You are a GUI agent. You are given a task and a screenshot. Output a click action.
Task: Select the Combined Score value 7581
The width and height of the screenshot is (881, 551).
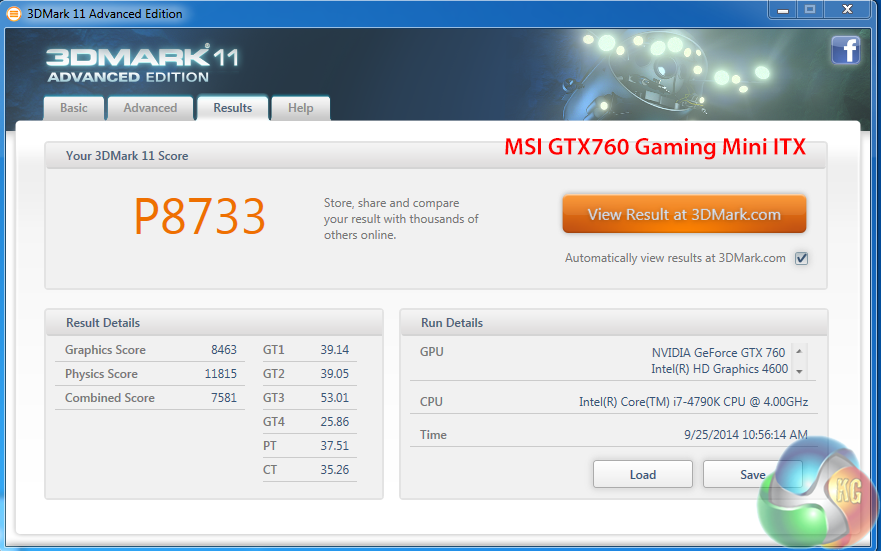[224, 398]
